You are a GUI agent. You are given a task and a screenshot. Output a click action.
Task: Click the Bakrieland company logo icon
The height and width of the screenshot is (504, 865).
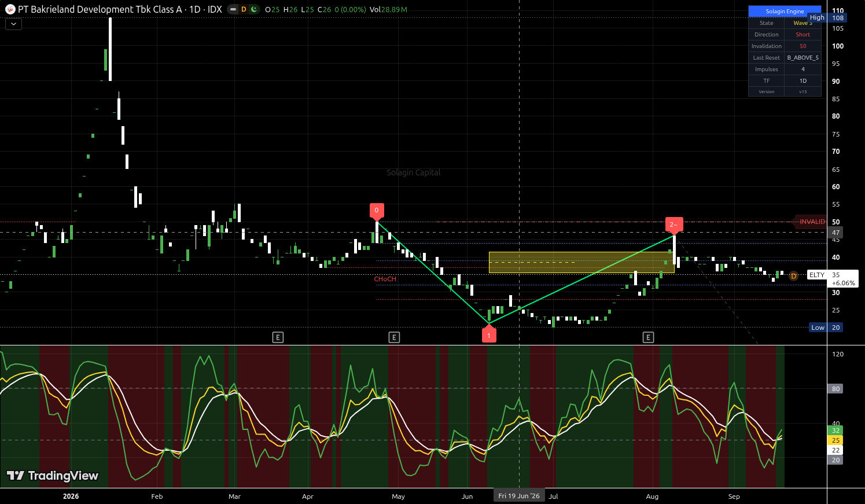click(x=10, y=9)
